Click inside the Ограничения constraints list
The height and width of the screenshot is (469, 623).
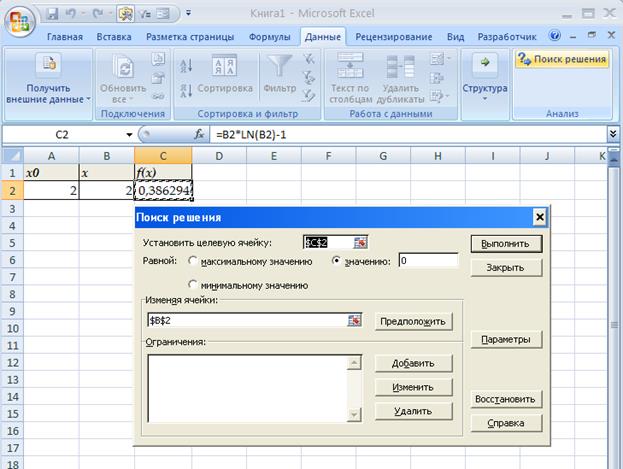click(247, 388)
